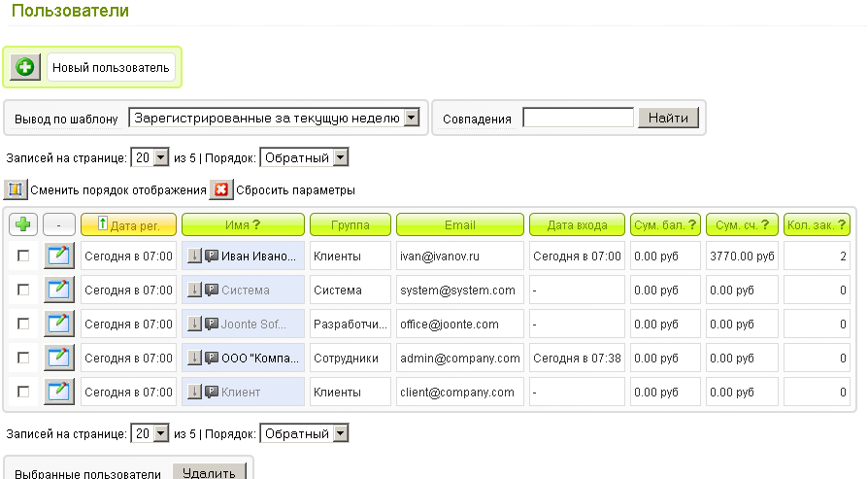Click the green plus new user icon
This screenshot has width=868, height=479.
click(x=25, y=68)
